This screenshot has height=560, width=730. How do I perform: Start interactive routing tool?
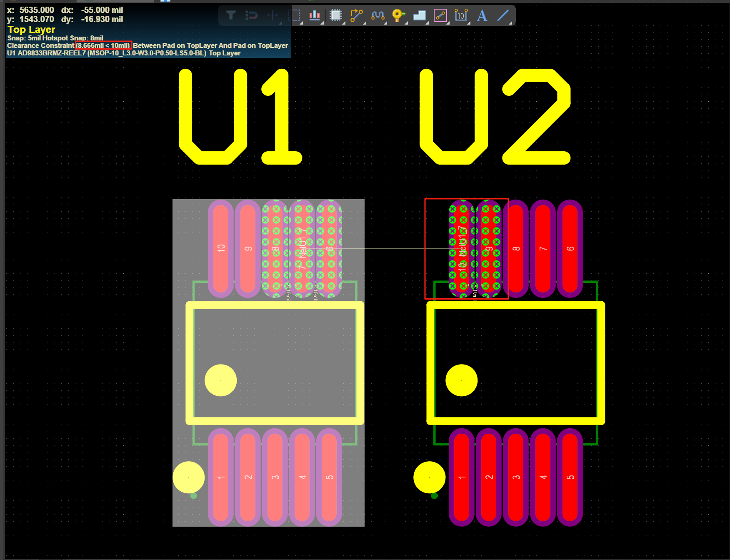(357, 16)
